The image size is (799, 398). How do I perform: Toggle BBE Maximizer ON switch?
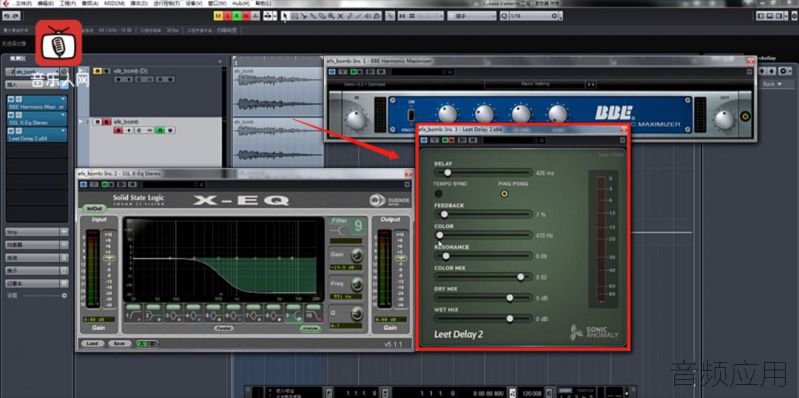point(411,115)
